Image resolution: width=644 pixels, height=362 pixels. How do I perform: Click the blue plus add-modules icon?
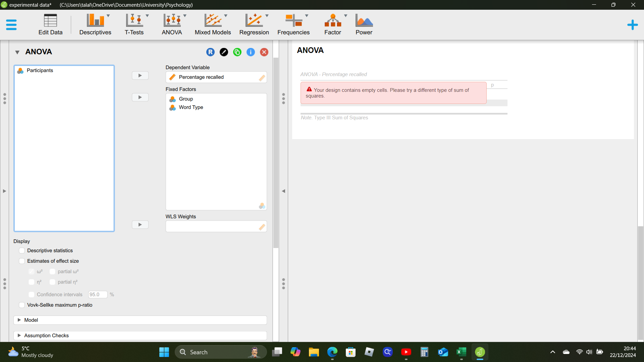click(632, 25)
